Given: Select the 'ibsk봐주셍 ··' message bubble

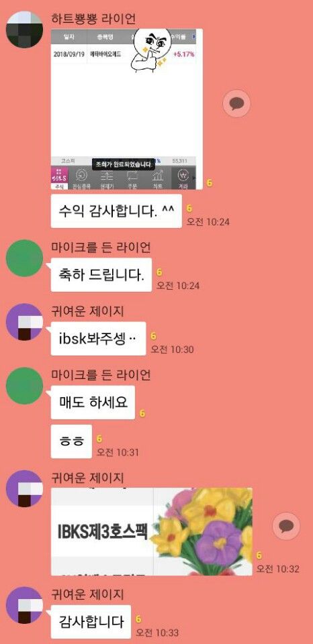Looking at the screenshot, I should tap(98, 338).
